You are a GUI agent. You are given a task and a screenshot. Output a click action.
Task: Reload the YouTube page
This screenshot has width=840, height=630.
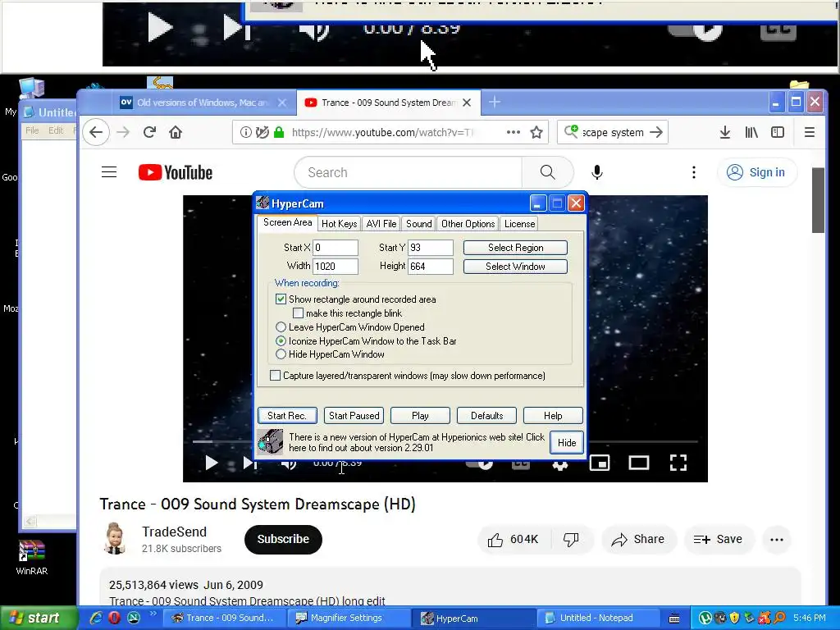(149, 132)
